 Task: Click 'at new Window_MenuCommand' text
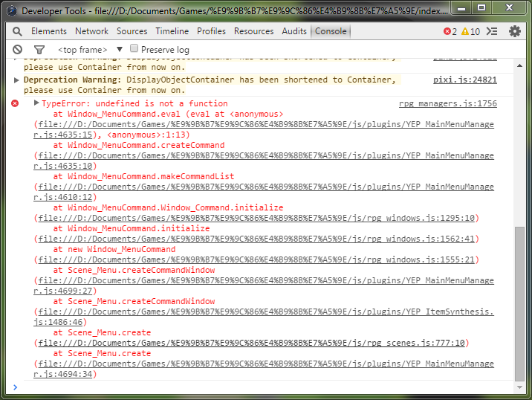pos(114,249)
